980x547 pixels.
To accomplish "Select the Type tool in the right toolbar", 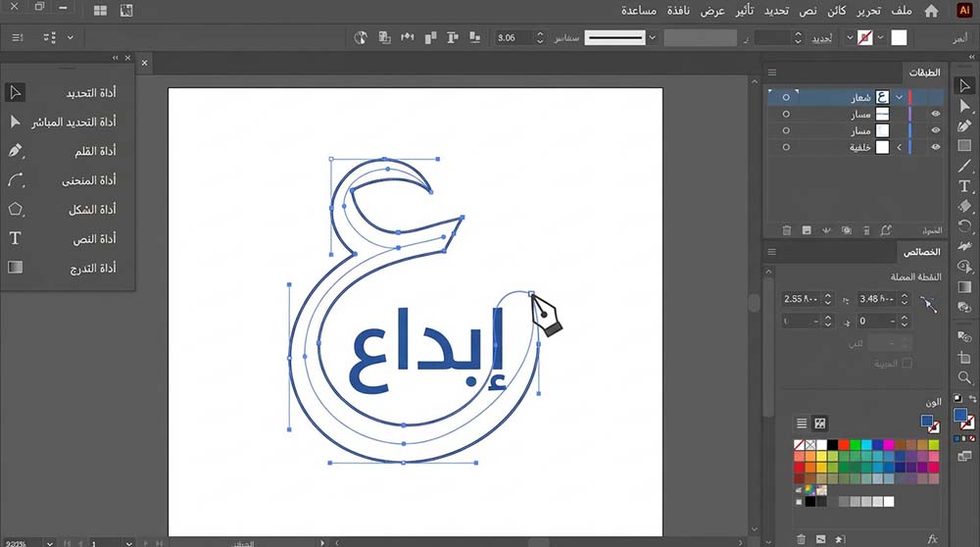I will (x=964, y=186).
